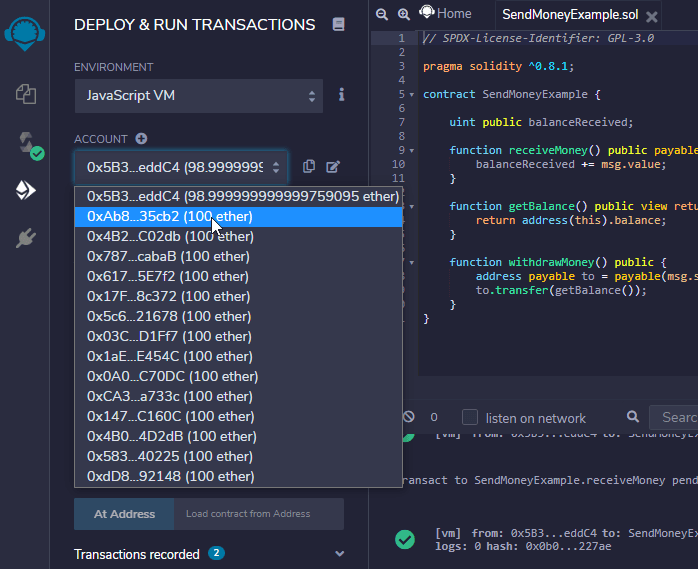
Task: Choose account 0x0A0...C70DC
Action: pyautogui.click(x=239, y=377)
